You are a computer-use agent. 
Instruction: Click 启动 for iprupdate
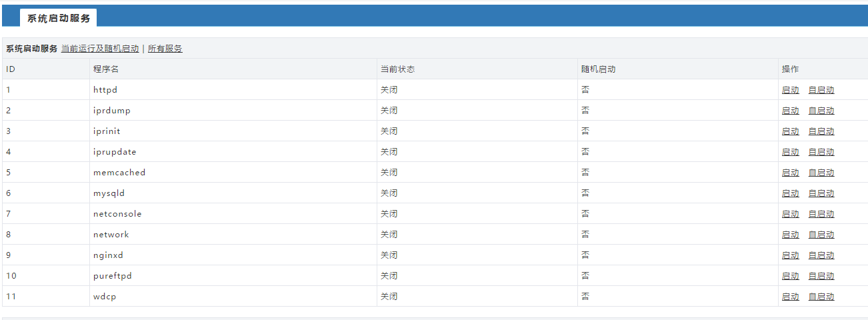791,152
